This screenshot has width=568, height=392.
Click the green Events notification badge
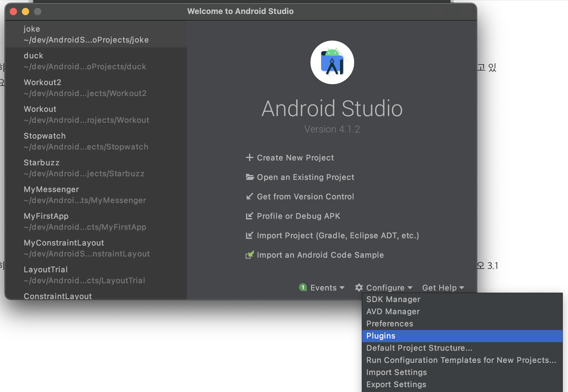tap(303, 287)
